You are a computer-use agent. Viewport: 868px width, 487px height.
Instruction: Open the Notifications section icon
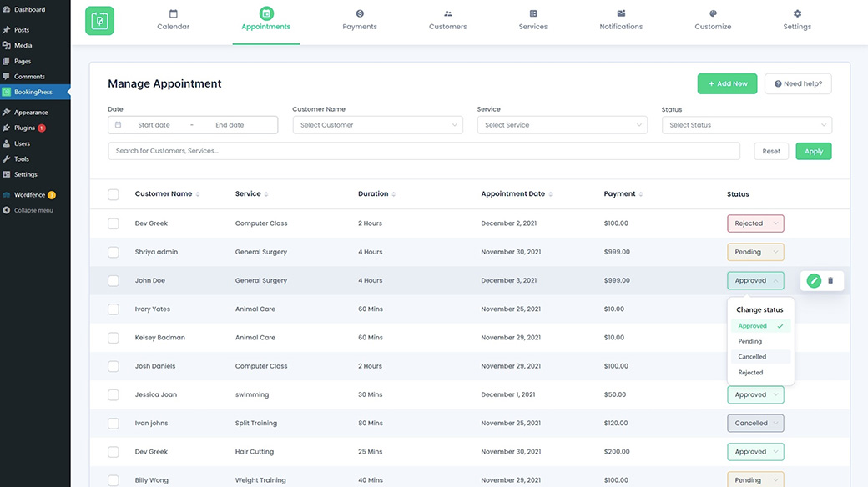pyautogui.click(x=621, y=14)
